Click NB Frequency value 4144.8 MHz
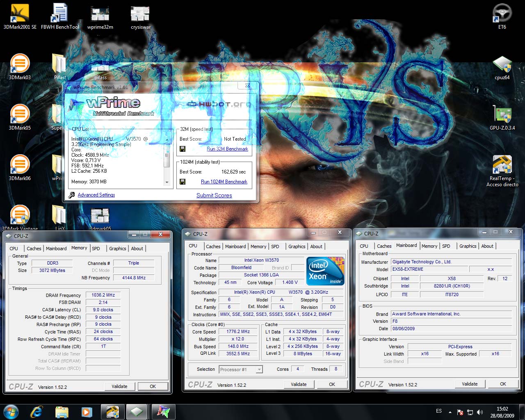525x420 pixels. tap(134, 278)
